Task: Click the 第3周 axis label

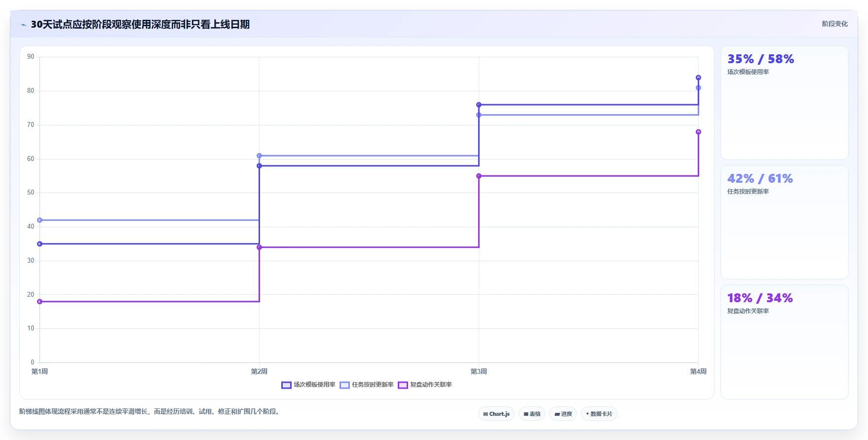Action: click(479, 371)
